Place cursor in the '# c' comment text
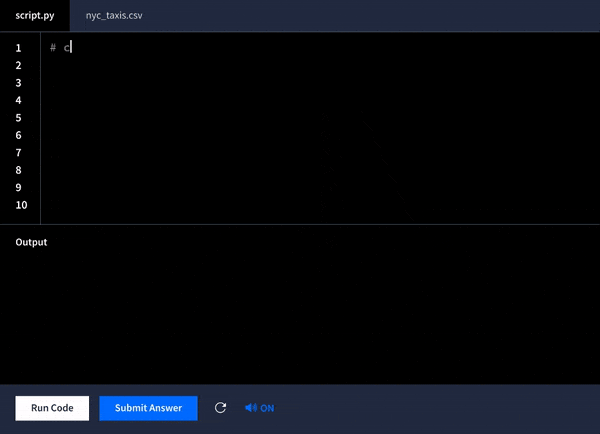Image resolution: width=600 pixels, height=434 pixels. point(61,48)
